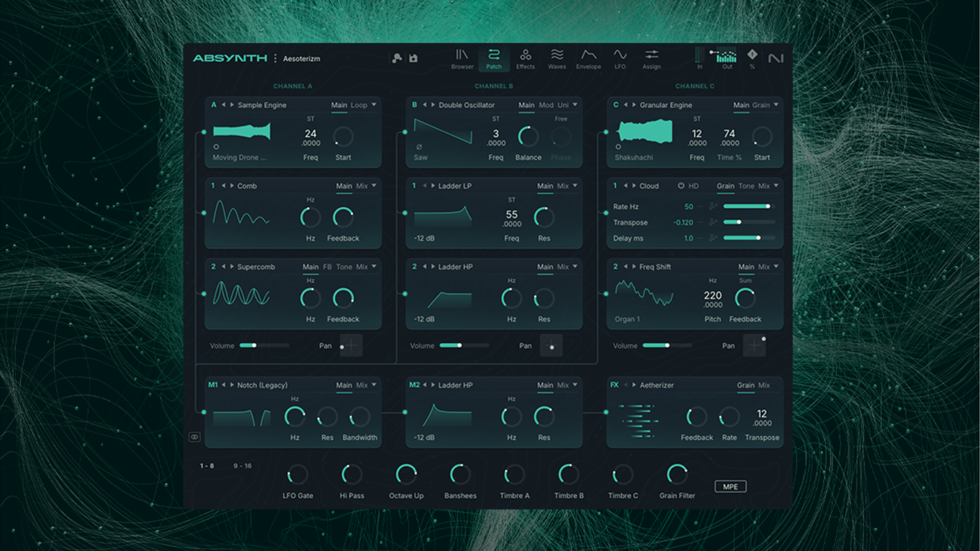Select next module after Double Oscillator
980x551 pixels.
(433, 105)
